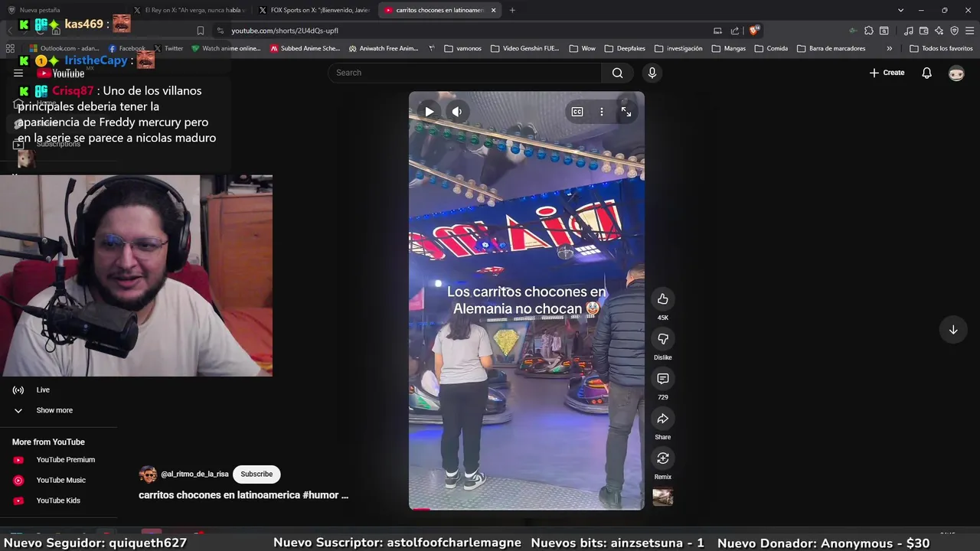
Task: Open the YouTube account avatar menu
Action: pyautogui.click(x=956, y=73)
